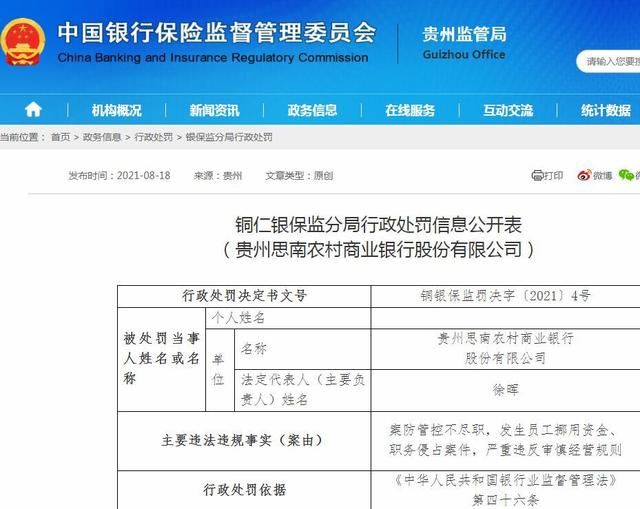Click the 微博 share label
The image size is (640, 509).
pos(602,176)
